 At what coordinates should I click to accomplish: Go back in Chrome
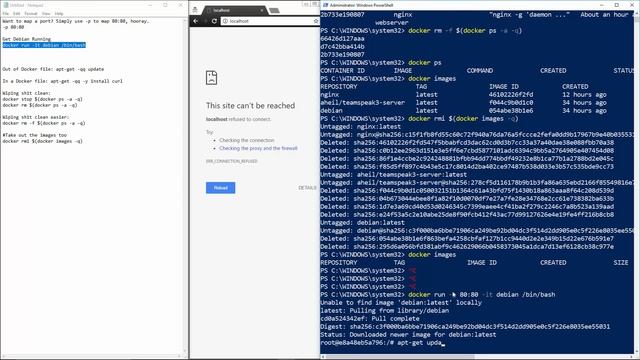196,21
